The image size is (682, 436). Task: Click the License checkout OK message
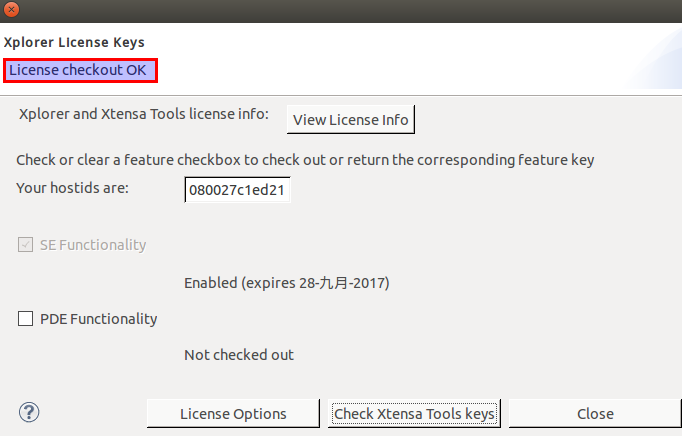coord(78,70)
